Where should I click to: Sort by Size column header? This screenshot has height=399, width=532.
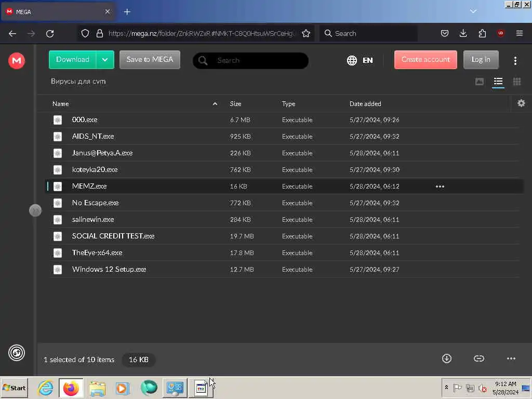[x=235, y=104]
